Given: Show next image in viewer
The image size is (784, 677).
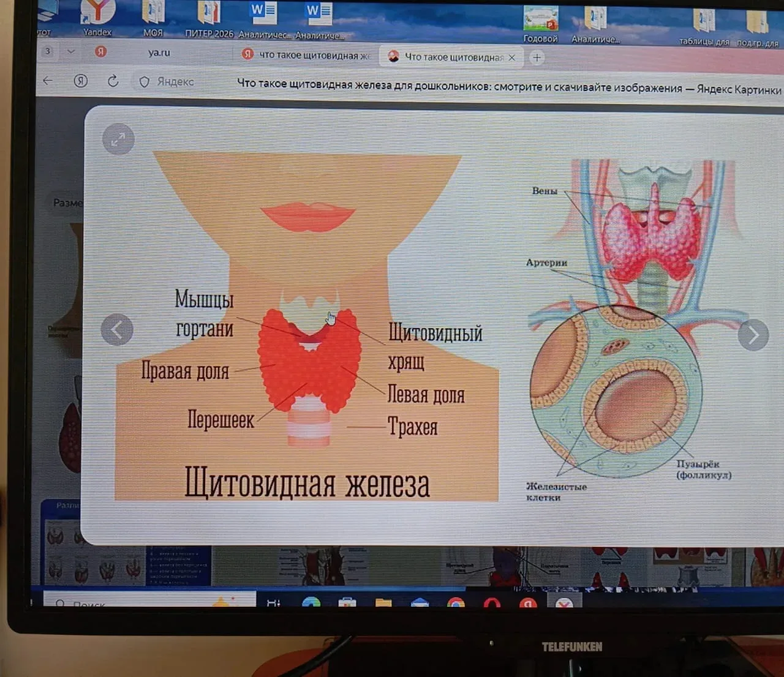Looking at the screenshot, I should tap(753, 335).
